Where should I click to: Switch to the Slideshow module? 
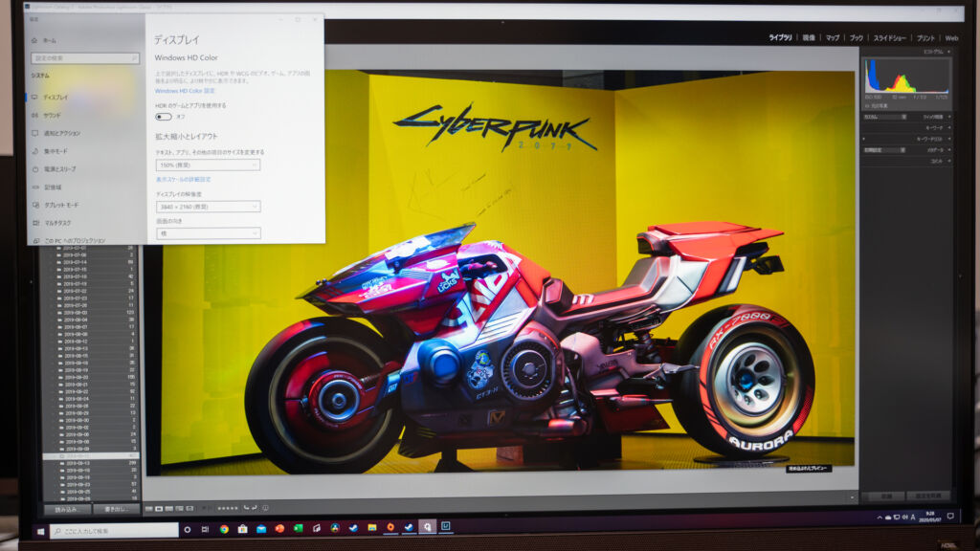coord(890,38)
